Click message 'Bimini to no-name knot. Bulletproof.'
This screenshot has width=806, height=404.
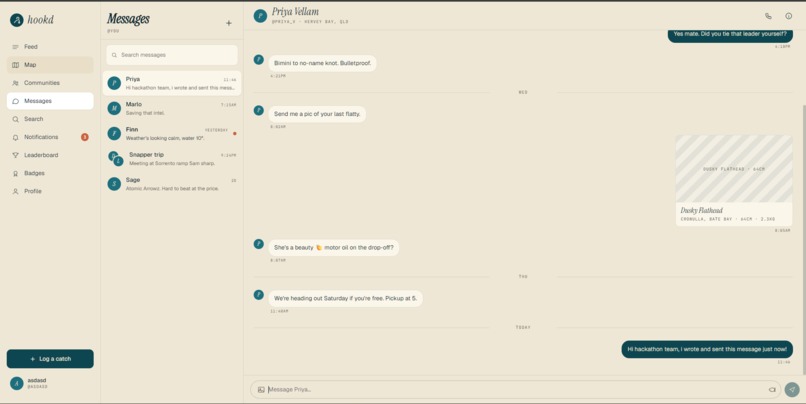click(322, 63)
